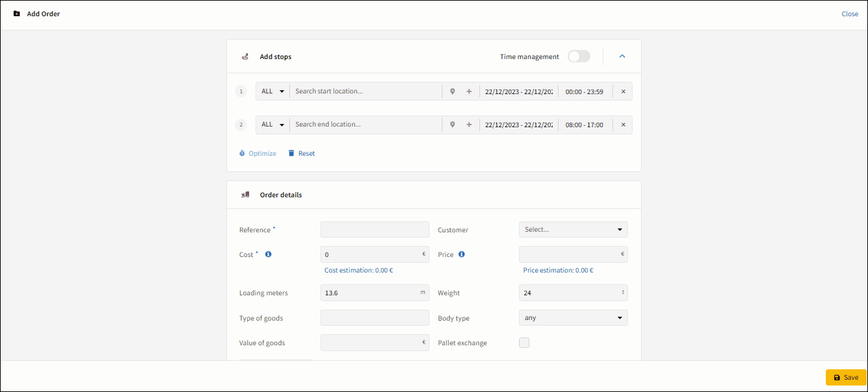Viewport: 868px width, 392px height.
Task: Click the Cost info icon
Action: (269, 254)
